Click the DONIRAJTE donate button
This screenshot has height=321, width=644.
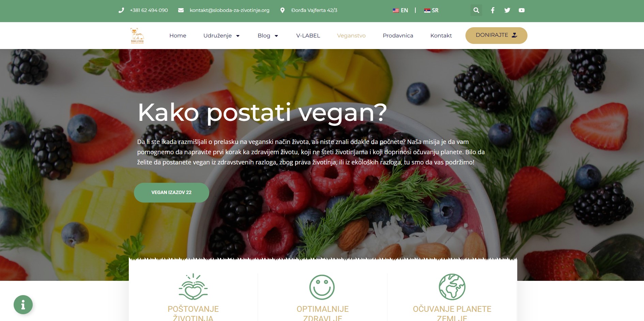point(496,35)
